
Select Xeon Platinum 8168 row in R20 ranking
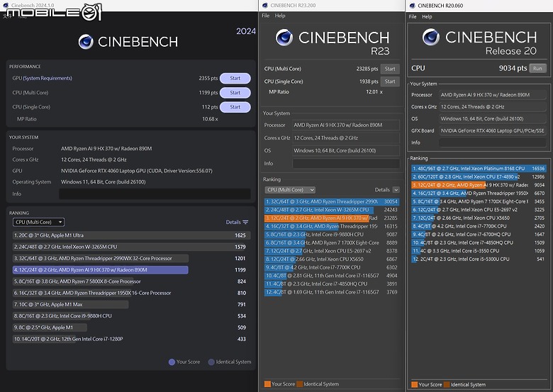479,169
